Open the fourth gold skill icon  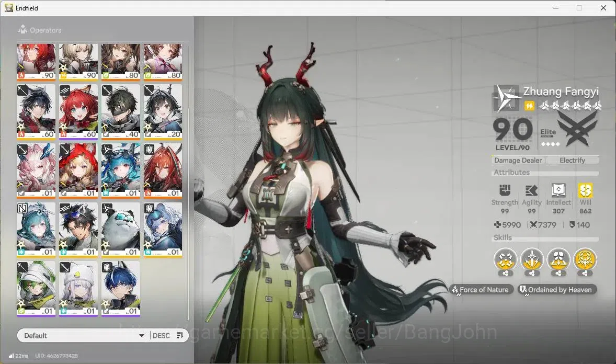click(585, 259)
